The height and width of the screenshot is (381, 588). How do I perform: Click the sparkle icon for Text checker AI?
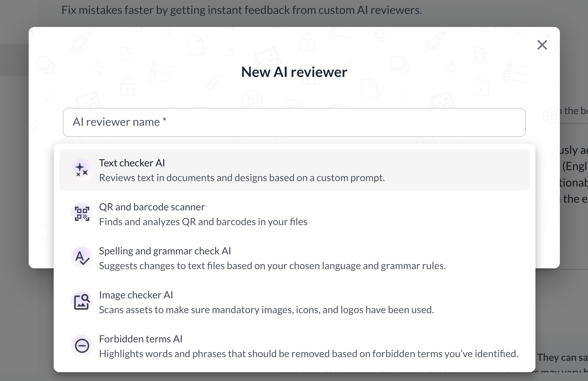point(82,169)
